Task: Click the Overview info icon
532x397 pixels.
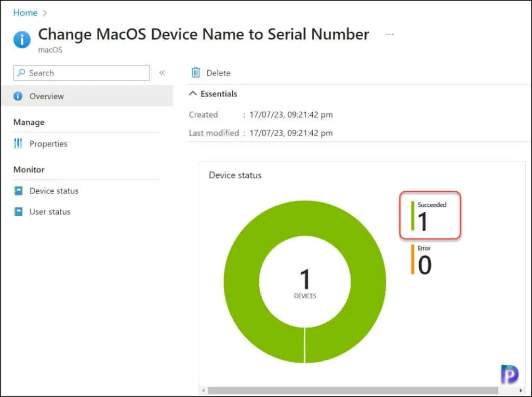Action: 18,96
